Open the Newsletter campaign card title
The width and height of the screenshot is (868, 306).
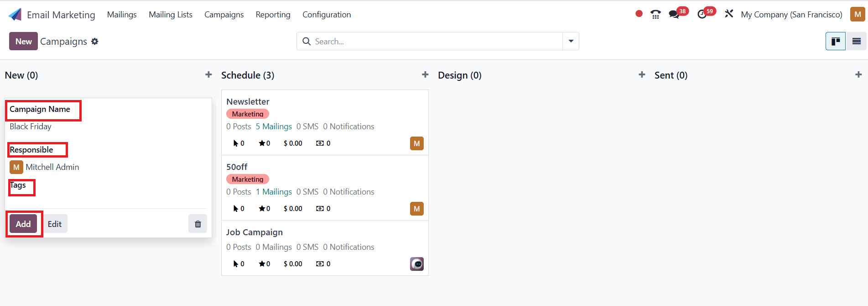tap(248, 101)
